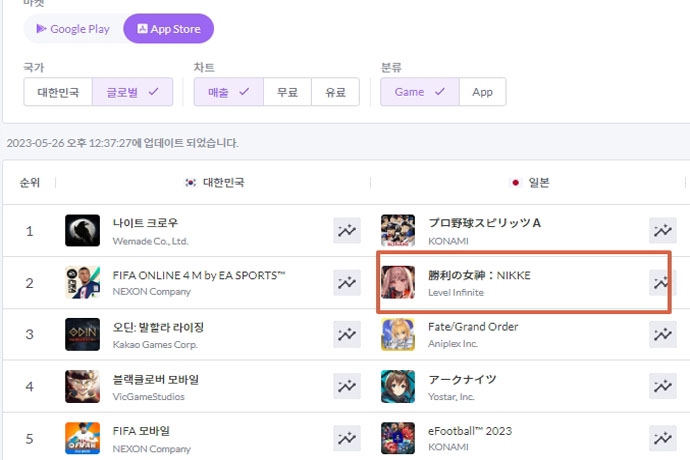Switch market to Google Play

[x=73, y=29]
